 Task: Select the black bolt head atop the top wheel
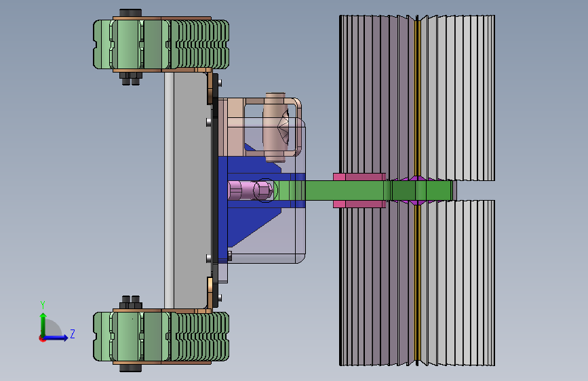130,13
